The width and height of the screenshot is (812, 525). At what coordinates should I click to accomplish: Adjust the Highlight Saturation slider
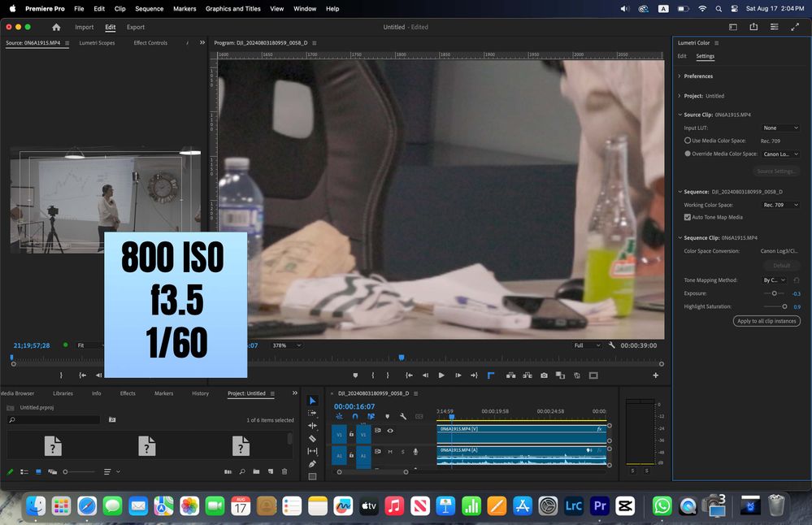[x=784, y=306]
